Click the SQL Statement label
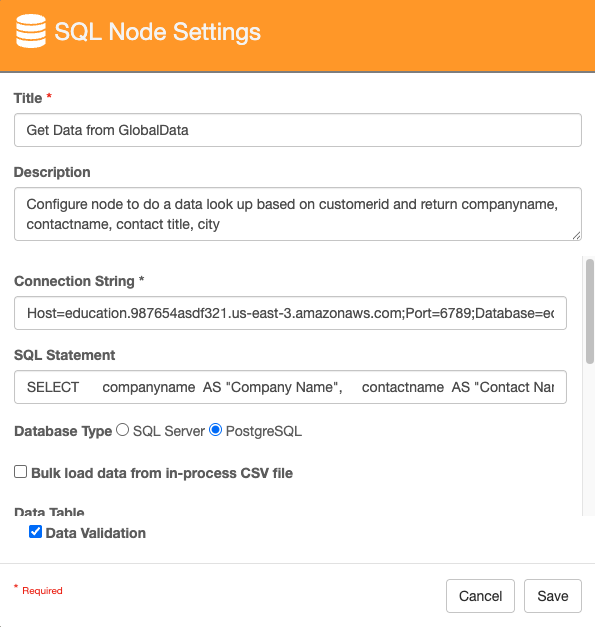595x627 pixels. coord(64,355)
